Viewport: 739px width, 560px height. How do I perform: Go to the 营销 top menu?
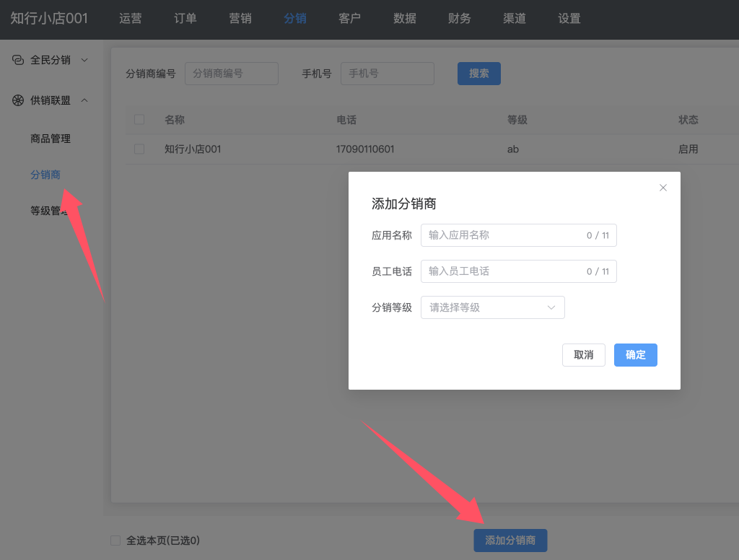tap(240, 19)
